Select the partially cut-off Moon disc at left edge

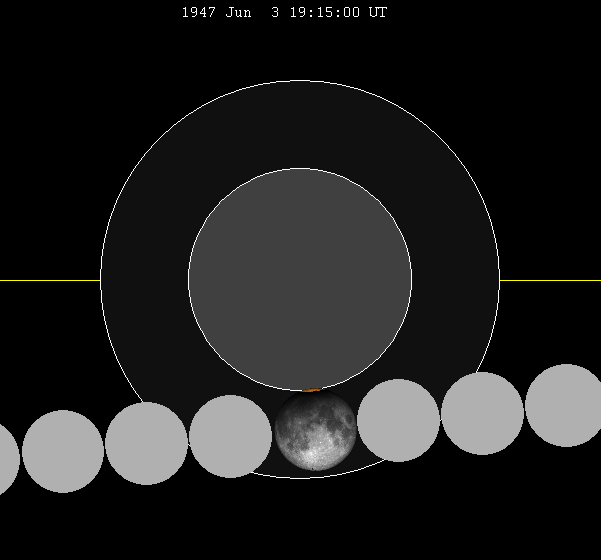pos(6,460)
